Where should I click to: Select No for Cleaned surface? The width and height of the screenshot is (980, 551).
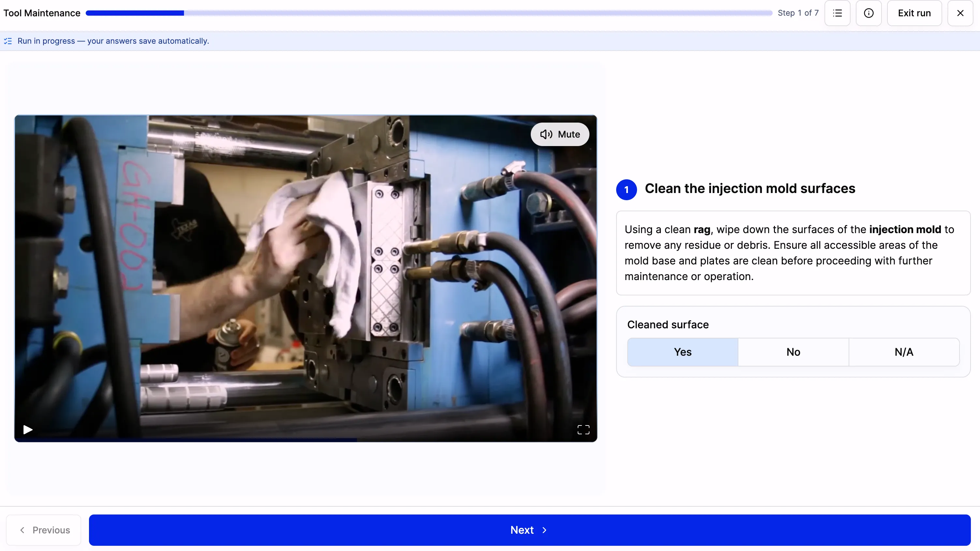(x=793, y=352)
